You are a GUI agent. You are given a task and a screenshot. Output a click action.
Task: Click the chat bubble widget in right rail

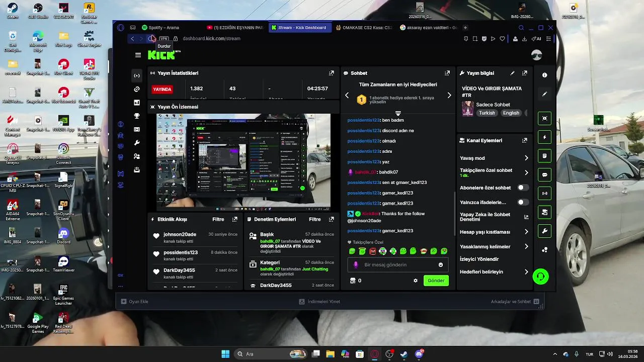(x=544, y=175)
